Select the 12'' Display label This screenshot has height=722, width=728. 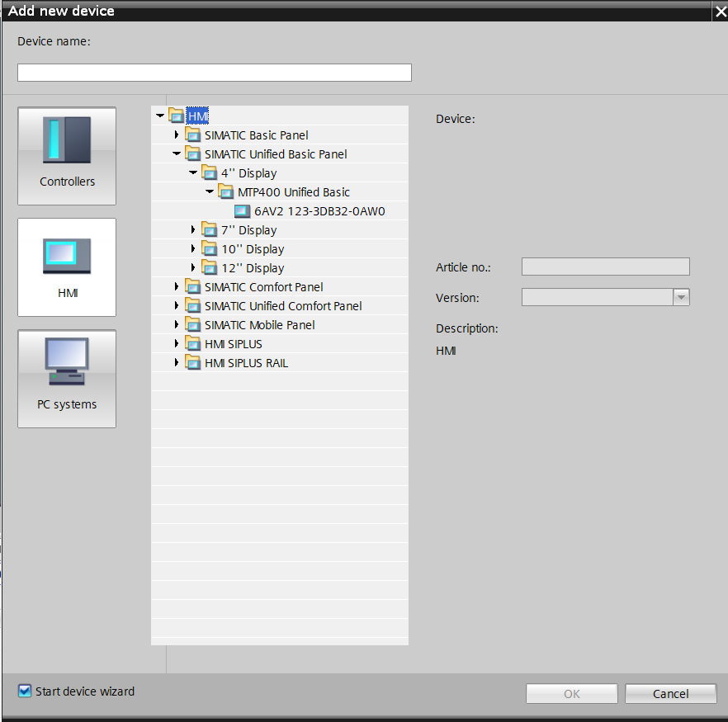[253, 268]
